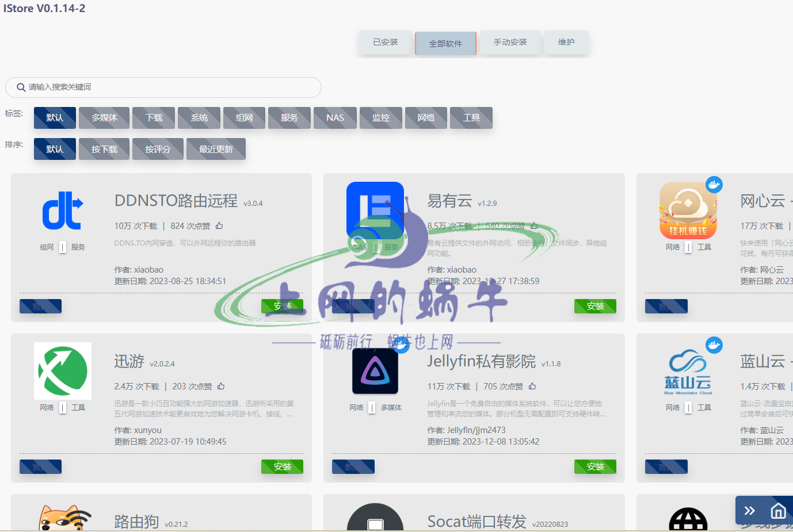Click the Jellyfin私有影院 title

click(x=481, y=361)
